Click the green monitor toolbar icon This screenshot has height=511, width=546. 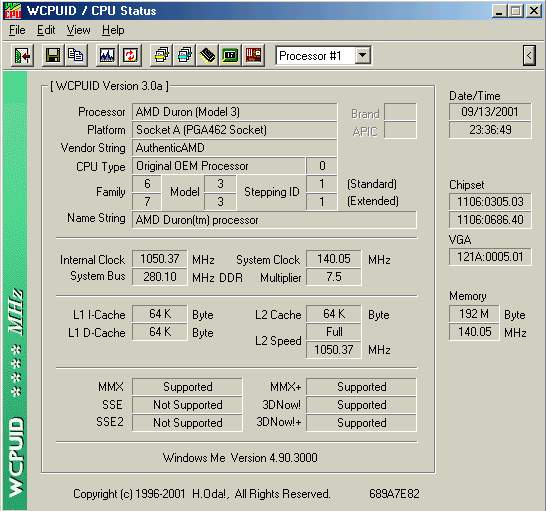coord(231,55)
